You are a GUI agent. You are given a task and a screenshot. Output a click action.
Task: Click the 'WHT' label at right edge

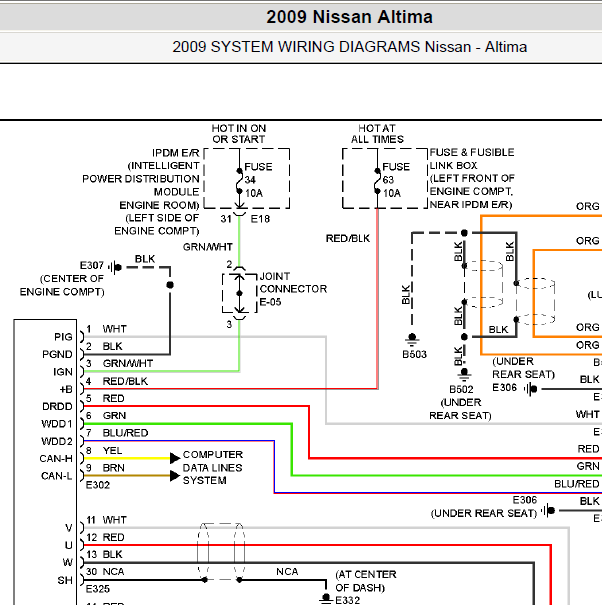[x=587, y=414]
